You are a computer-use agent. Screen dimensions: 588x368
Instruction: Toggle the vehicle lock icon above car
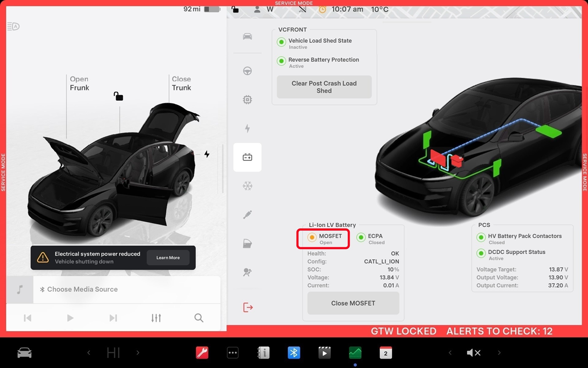(x=118, y=96)
